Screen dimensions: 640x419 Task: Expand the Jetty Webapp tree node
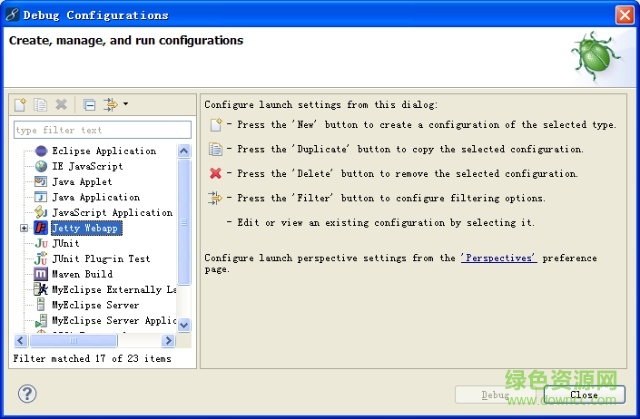click(x=24, y=228)
